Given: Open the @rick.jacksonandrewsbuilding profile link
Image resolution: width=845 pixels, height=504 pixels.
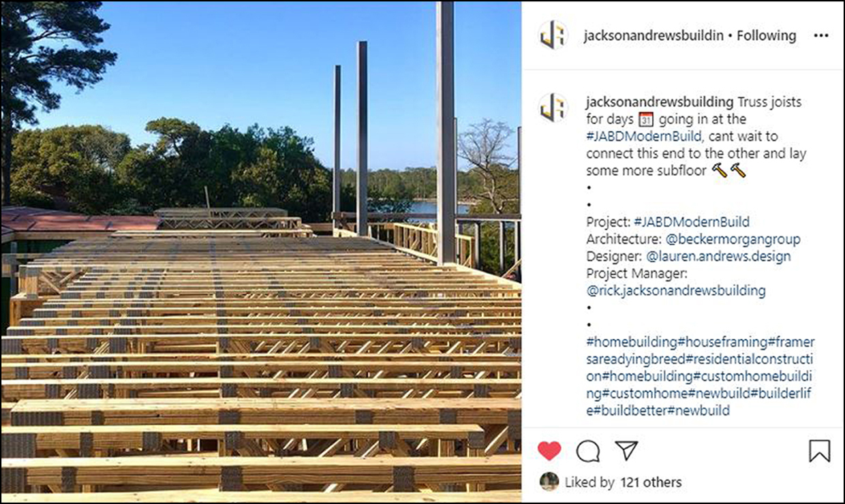Looking at the screenshot, I should (676, 291).
